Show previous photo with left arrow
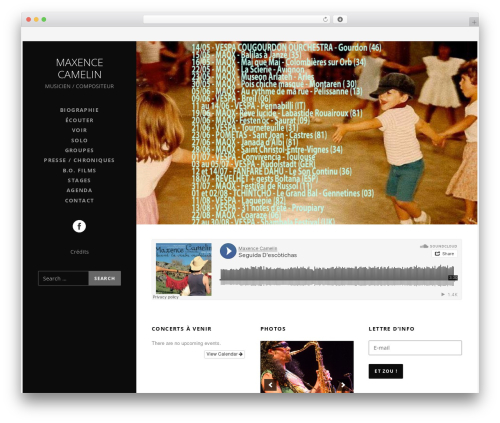 pyautogui.click(x=270, y=385)
